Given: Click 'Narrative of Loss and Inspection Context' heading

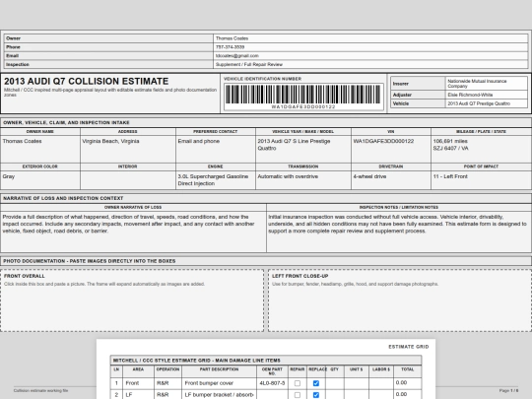Looking at the screenshot, I should (63, 198).
